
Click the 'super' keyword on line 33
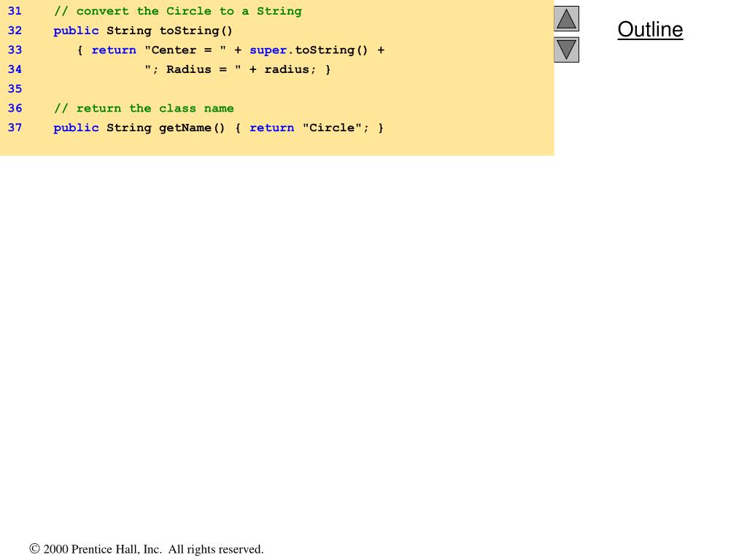point(268,50)
